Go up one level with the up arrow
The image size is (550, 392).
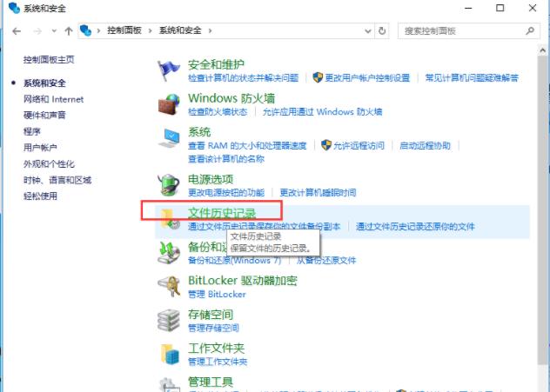pyautogui.click(x=69, y=31)
